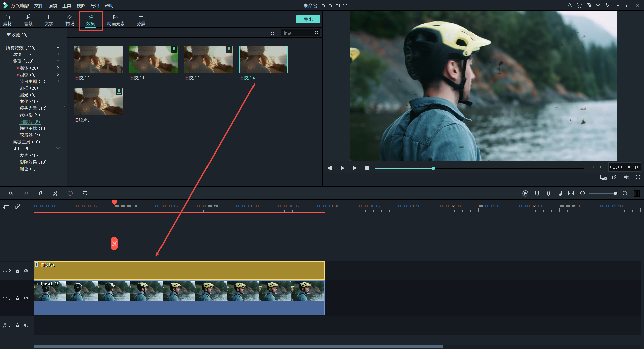This screenshot has height=349, width=644.
Task: Open the 工具 menu
Action: pyautogui.click(x=66, y=6)
